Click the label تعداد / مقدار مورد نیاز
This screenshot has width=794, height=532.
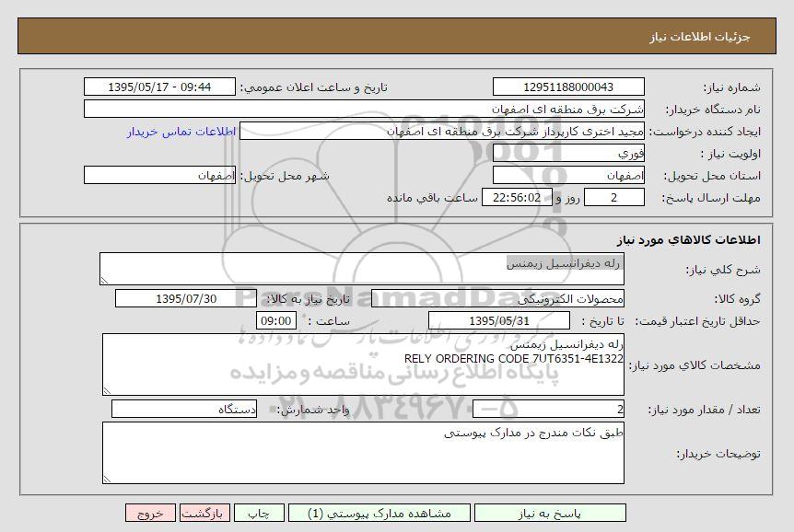point(705,410)
